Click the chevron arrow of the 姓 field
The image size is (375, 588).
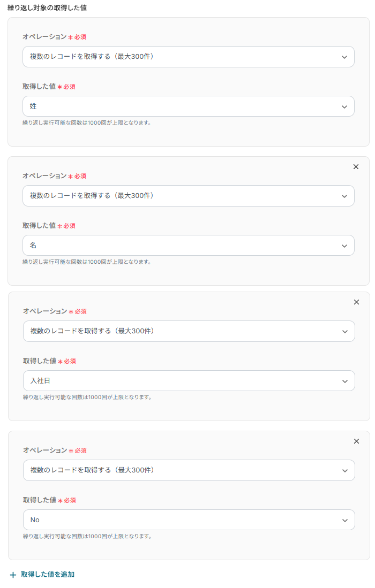click(x=344, y=107)
